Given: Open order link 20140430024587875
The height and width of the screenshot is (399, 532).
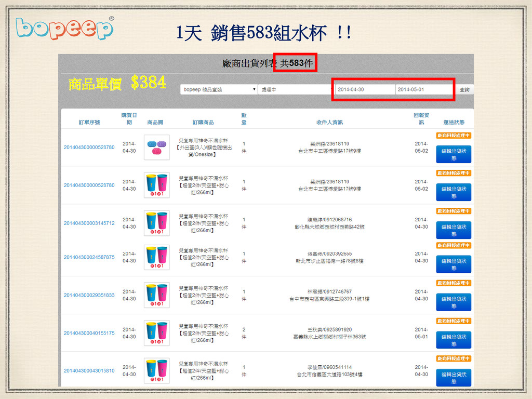Looking at the screenshot, I should point(89,257).
